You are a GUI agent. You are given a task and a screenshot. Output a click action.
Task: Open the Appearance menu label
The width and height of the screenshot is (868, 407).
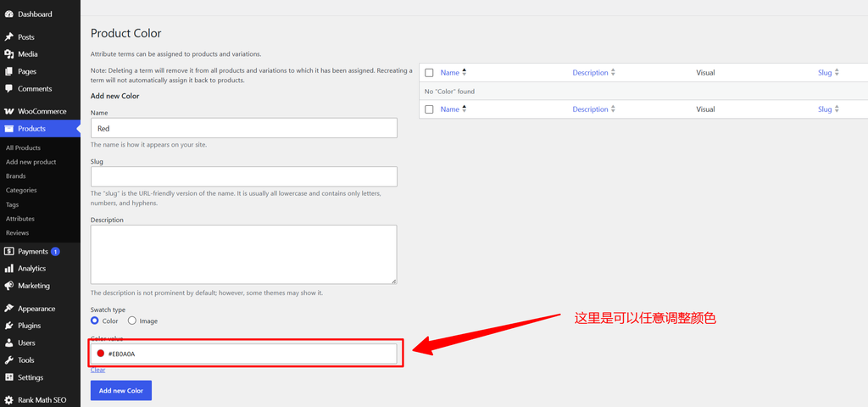36,309
